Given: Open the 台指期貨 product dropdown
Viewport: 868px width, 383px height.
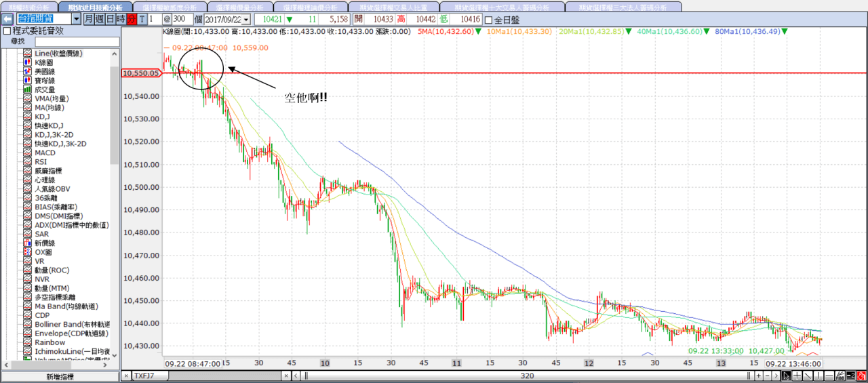Looking at the screenshot, I should pyautogui.click(x=76, y=20).
